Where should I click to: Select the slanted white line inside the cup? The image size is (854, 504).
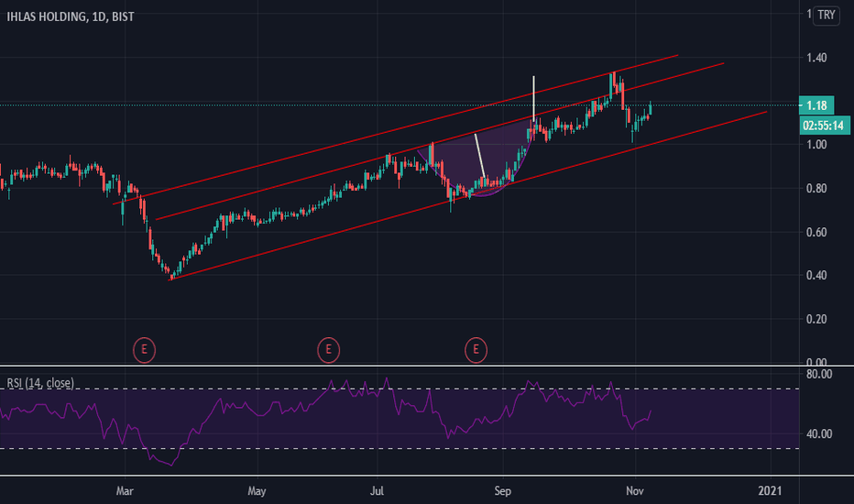point(480,157)
